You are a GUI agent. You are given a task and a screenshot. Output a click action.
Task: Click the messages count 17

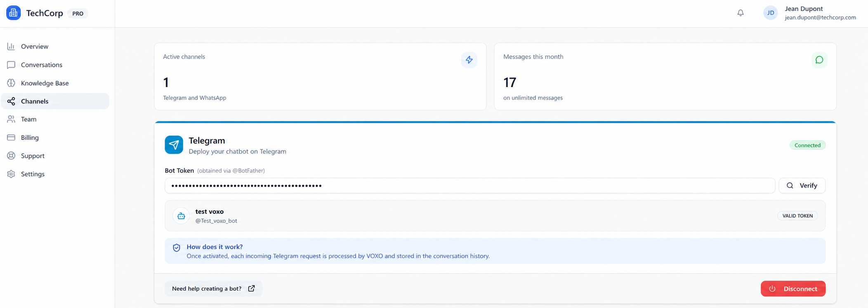[509, 82]
